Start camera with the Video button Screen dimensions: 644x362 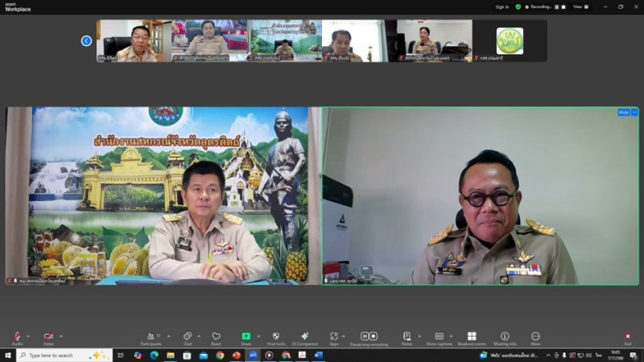[48, 338]
